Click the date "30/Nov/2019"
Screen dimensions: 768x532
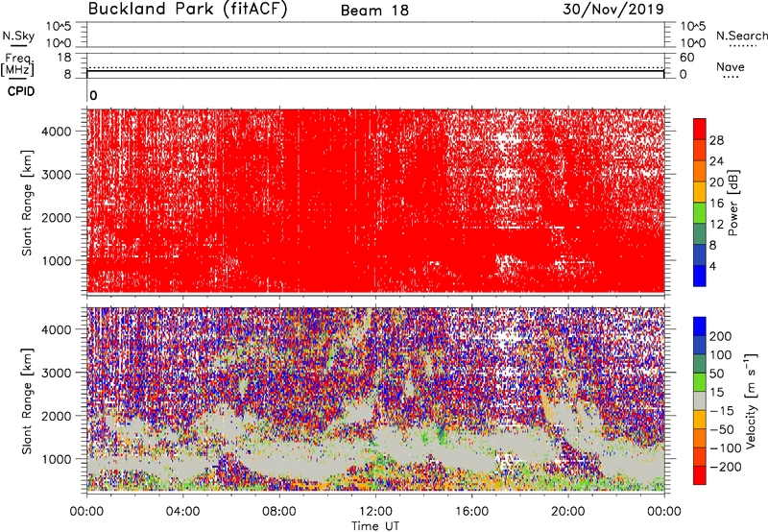point(613,10)
